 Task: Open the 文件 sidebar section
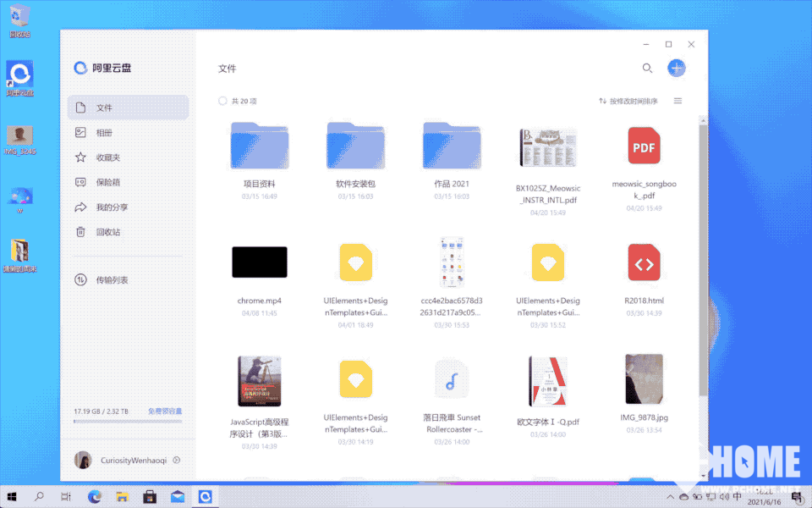(128, 108)
